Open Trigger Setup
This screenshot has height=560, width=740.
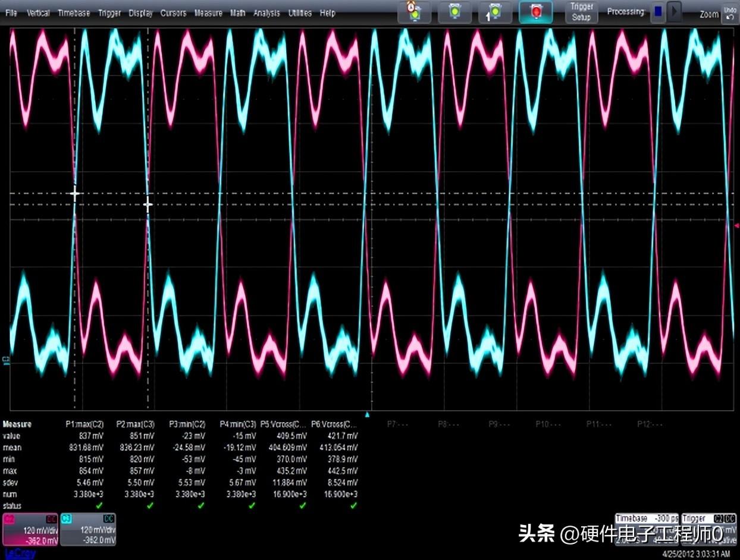pyautogui.click(x=581, y=12)
